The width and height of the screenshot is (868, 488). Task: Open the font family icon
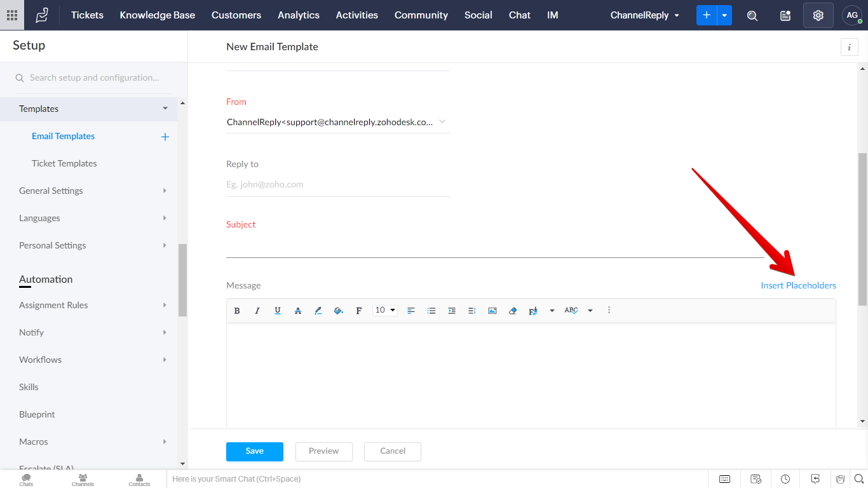(359, 311)
